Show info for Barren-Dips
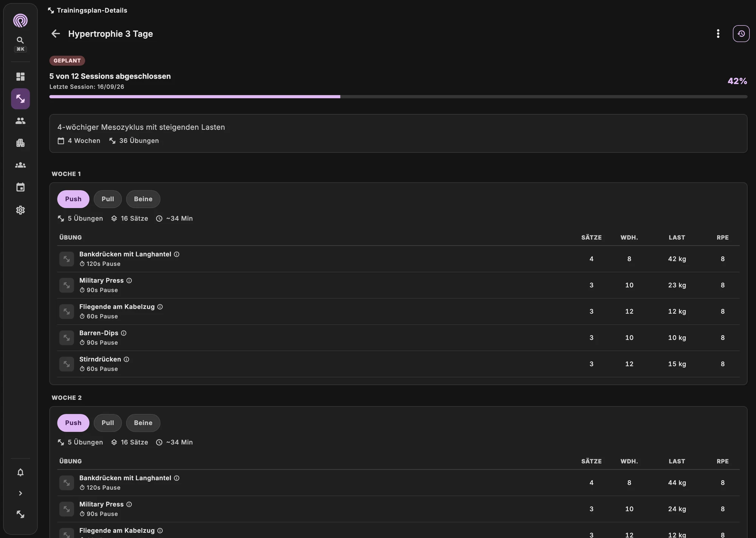 124,333
